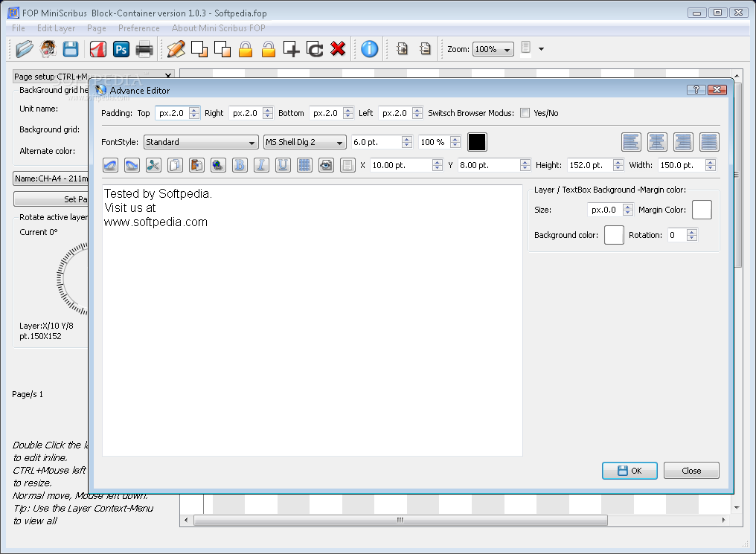Print the document with the printer icon
The height and width of the screenshot is (554, 756).
144,49
